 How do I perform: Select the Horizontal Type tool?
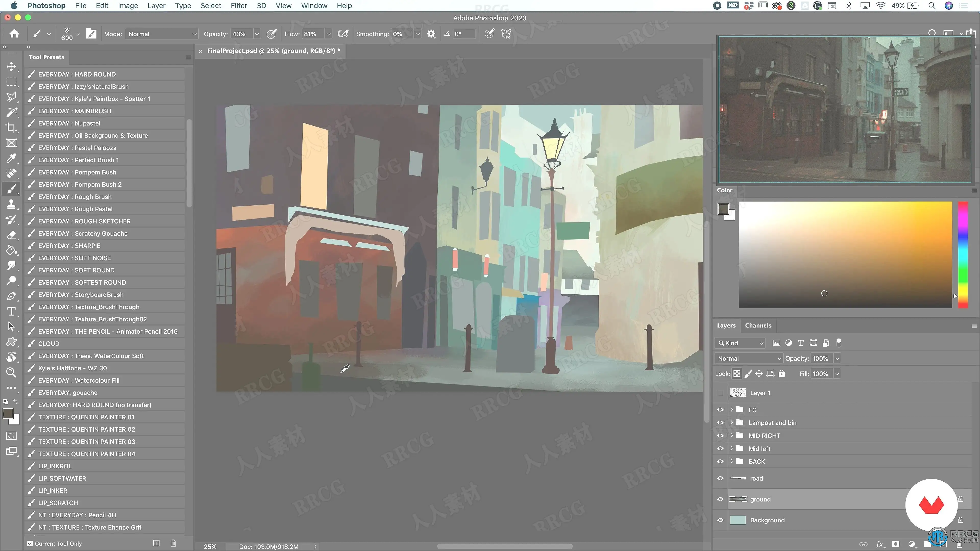[x=11, y=311]
